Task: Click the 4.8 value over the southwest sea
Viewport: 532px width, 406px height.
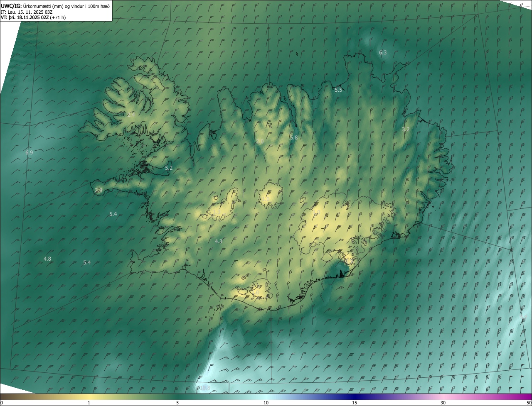Action: tap(47, 259)
